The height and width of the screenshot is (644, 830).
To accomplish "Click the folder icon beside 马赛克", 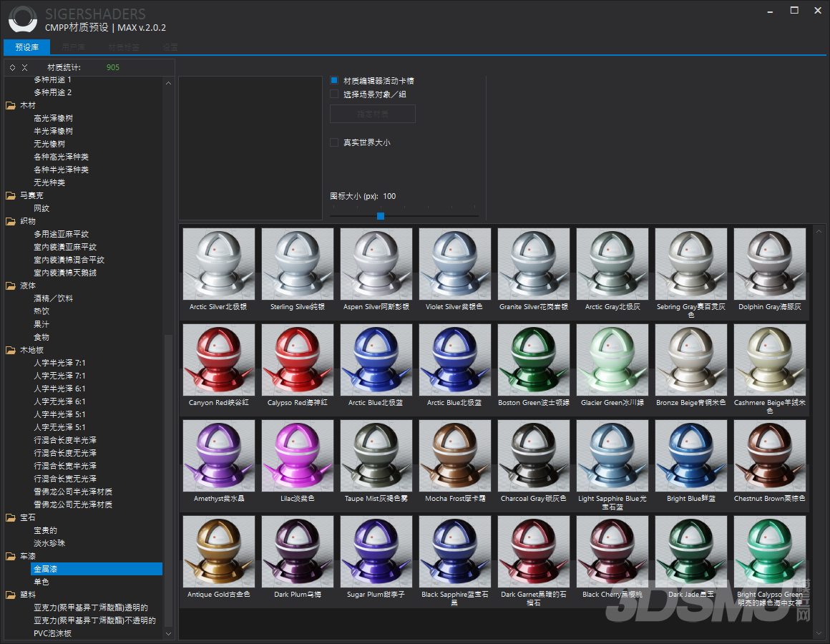I will pos(11,195).
